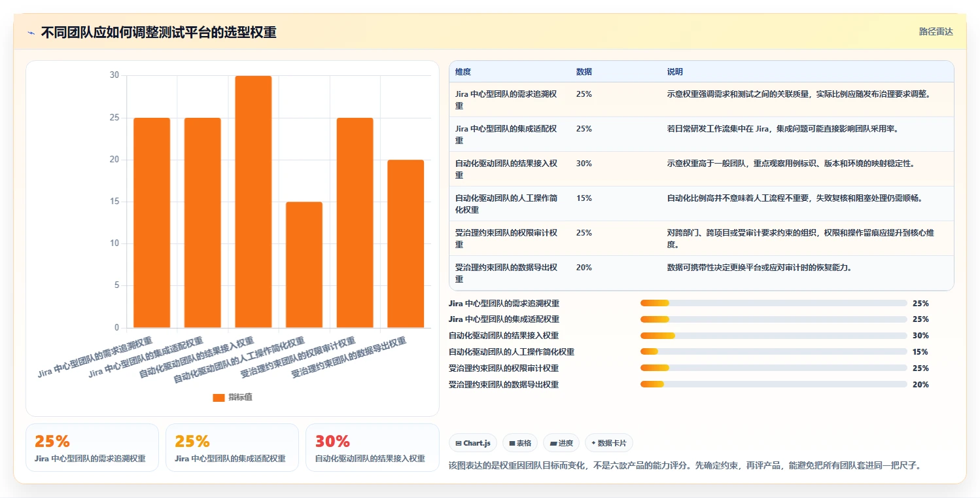Select the Chart.js chip
Screen dimensions: 980x498
[472, 443]
